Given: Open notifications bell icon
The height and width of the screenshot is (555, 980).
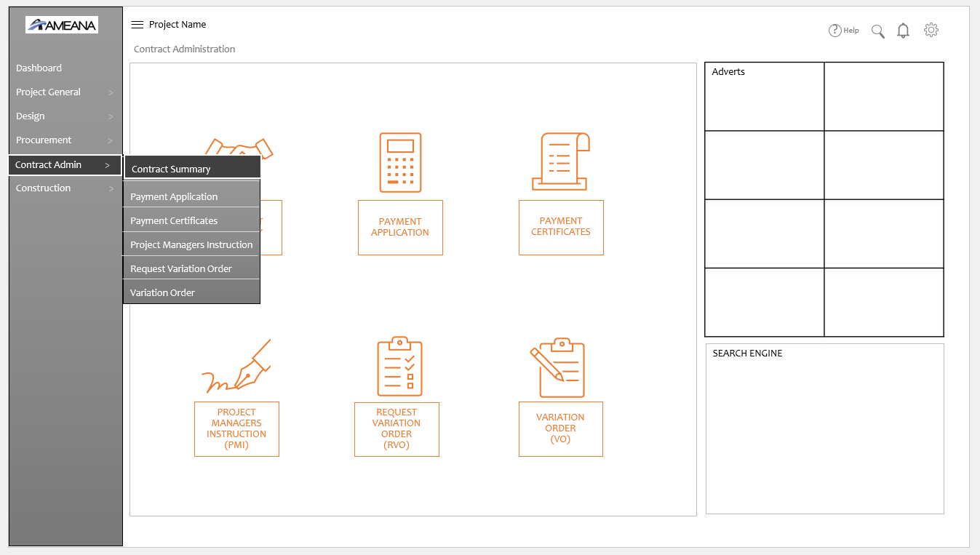Looking at the screenshot, I should [903, 31].
